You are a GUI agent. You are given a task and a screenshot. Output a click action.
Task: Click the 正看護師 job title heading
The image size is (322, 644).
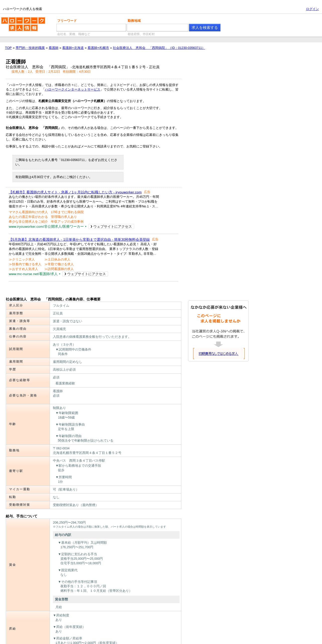pos(16,62)
